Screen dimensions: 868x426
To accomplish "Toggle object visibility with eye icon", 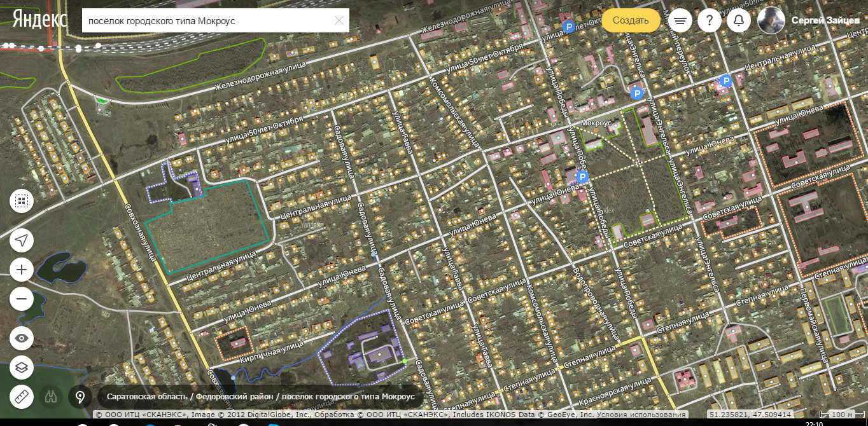I will 22,338.
